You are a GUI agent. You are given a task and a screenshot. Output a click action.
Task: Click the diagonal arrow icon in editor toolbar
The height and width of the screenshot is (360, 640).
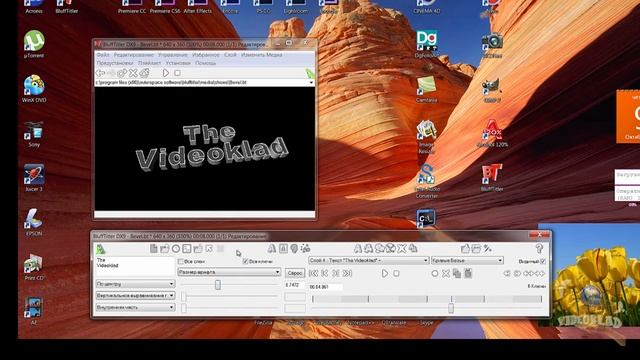tap(209, 249)
